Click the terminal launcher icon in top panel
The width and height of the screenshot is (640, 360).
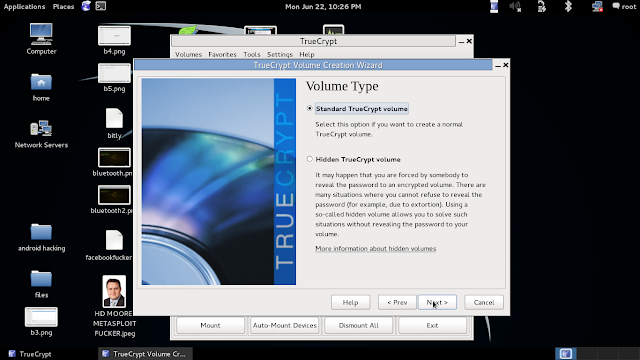101,6
